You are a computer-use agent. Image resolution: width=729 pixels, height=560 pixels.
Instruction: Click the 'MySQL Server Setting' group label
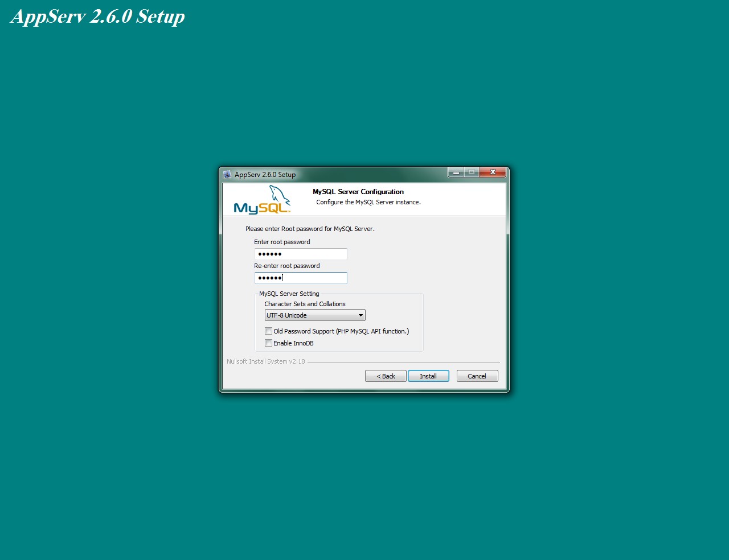pos(289,294)
